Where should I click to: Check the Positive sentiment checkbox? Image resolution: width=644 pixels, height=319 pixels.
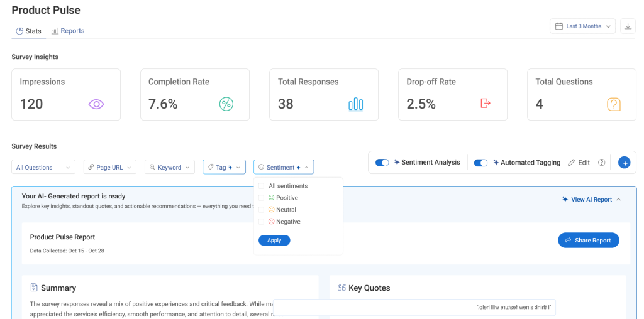tap(261, 198)
